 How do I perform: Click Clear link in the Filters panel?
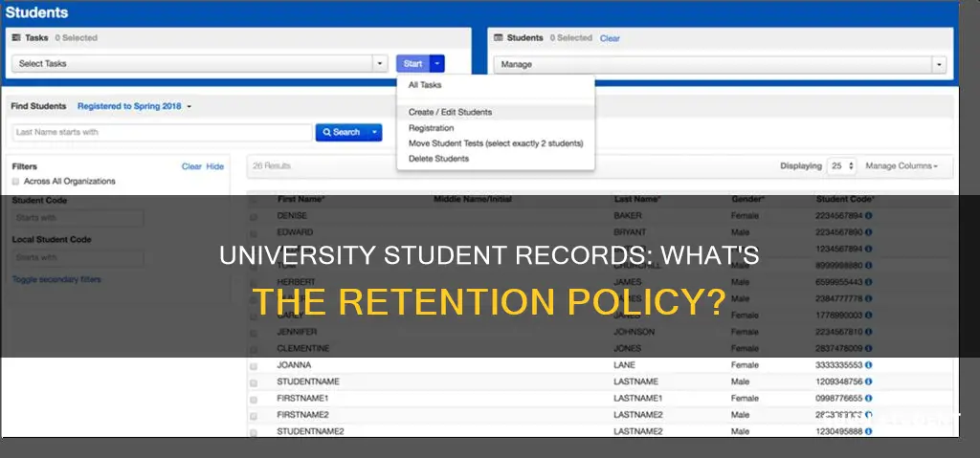point(191,166)
